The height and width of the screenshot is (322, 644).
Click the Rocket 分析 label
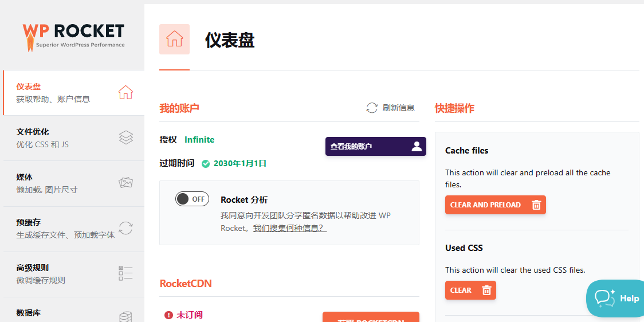[x=245, y=200]
